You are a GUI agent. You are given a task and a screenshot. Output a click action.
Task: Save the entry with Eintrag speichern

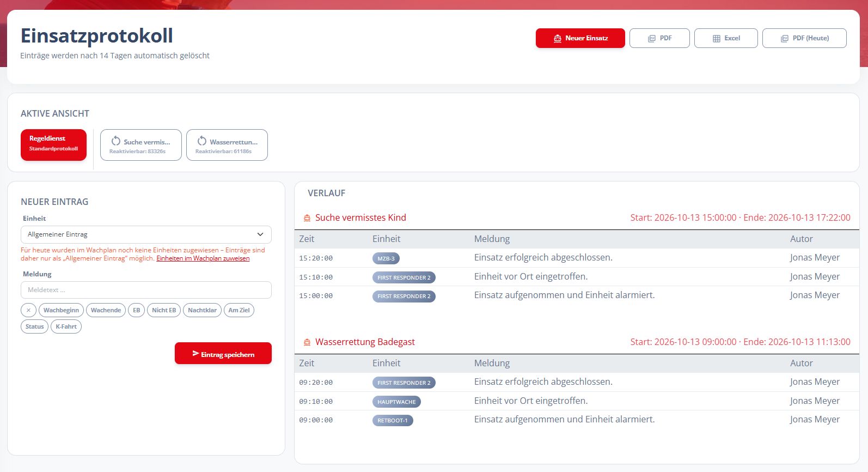(223, 353)
